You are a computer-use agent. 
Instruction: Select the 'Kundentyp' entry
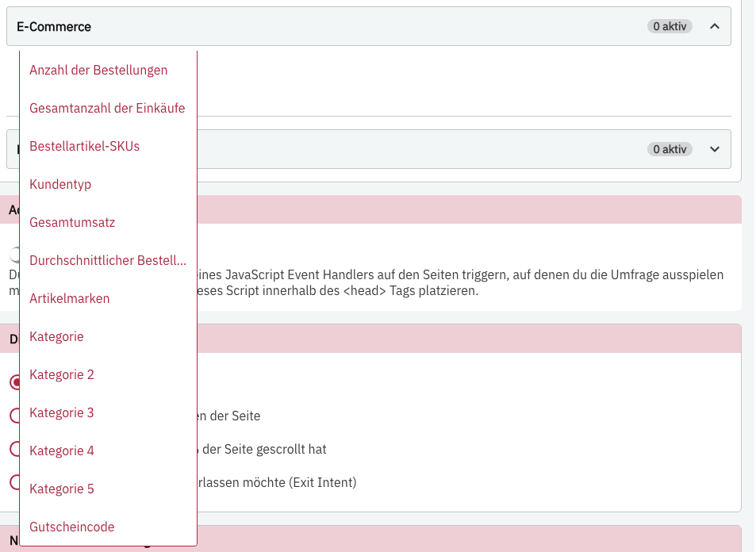(60, 184)
